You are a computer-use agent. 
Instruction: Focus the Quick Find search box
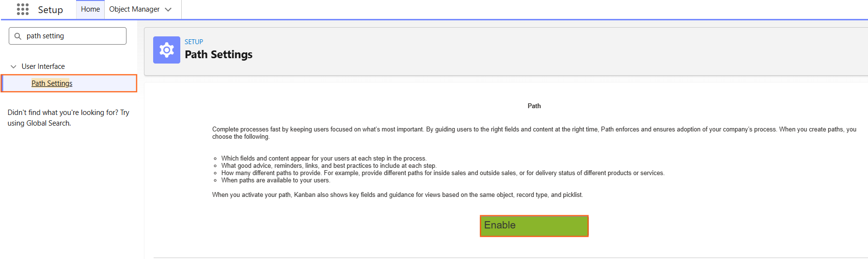tap(67, 36)
